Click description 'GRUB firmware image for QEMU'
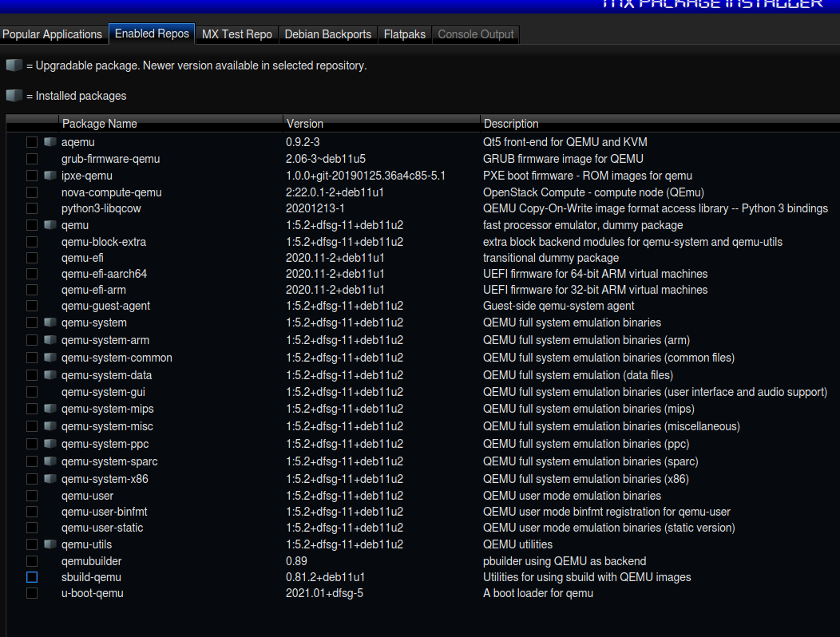840x637 pixels. tap(563, 159)
